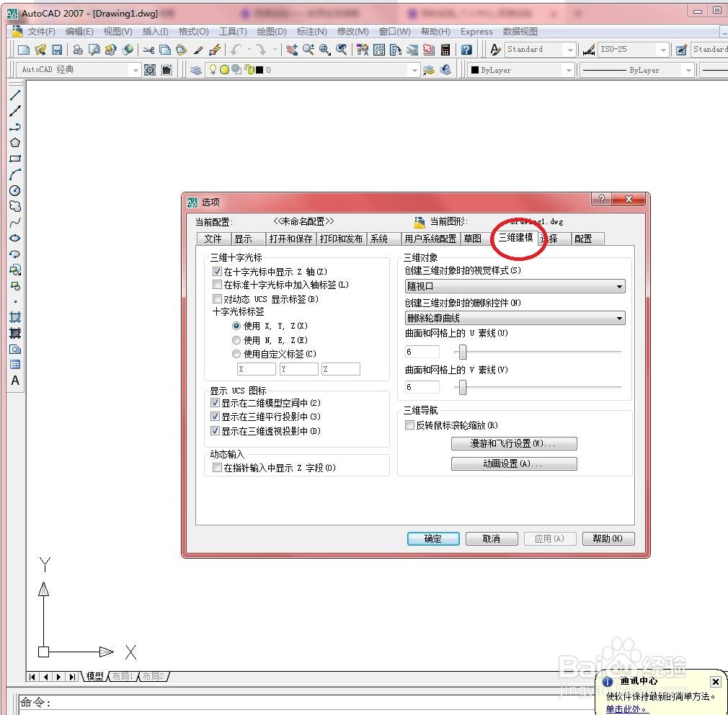The height and width of the screenshot is (715, 728).
Task: Select the Circle draw tool
Action: [15, 190]
